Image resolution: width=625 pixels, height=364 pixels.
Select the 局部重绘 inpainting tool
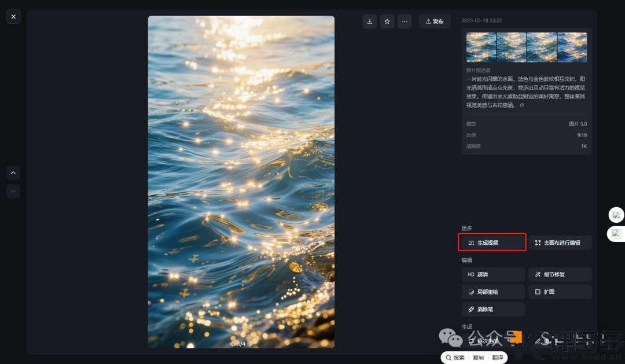pos(493,292)
